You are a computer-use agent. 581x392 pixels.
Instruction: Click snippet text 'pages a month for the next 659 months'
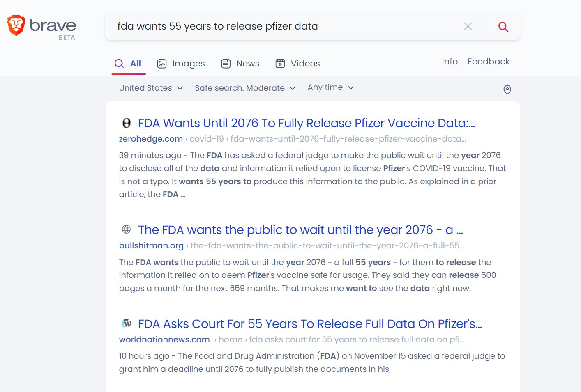(x=199, y=288)
